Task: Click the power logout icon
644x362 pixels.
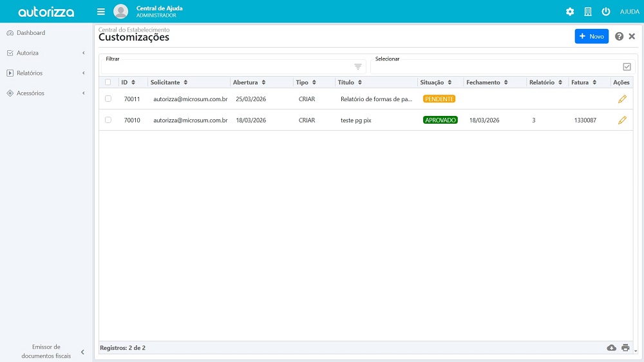Action: pos(606,12)
